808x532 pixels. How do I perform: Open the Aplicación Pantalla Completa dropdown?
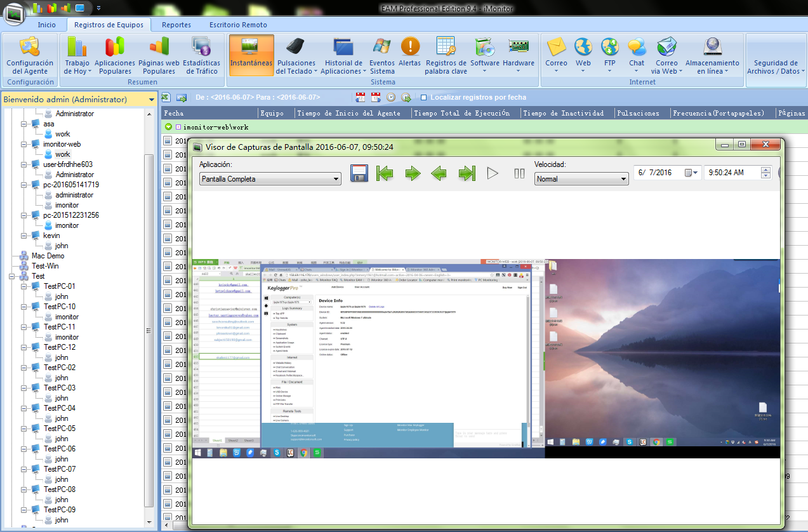(x=270, y=179)
